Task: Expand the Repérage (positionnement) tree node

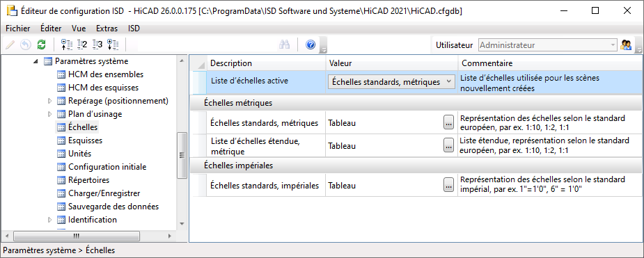Action: 50,101
